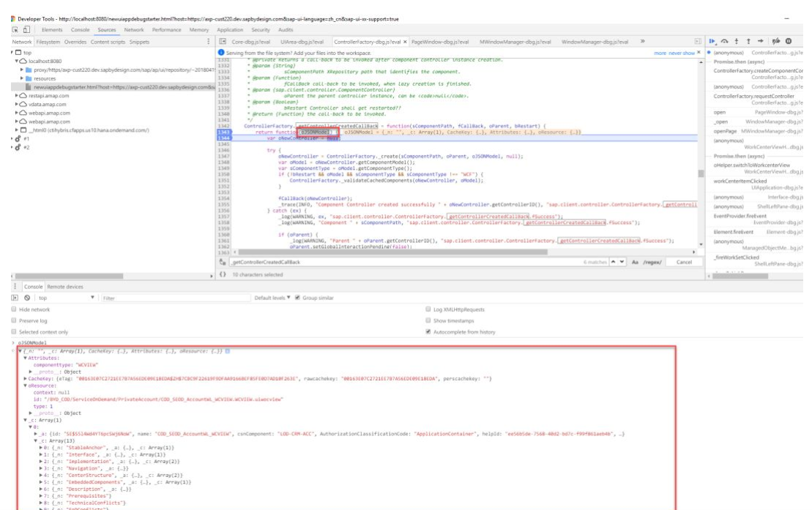Toggle the search replace icon
The height and width of the screenshot is (510, 812).
(223, 262)
